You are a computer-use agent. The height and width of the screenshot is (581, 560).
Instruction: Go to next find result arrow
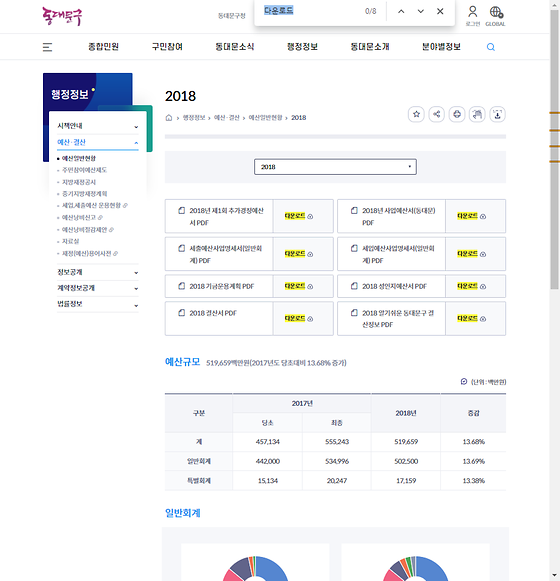pyautogui.click(x=421, y=11)
